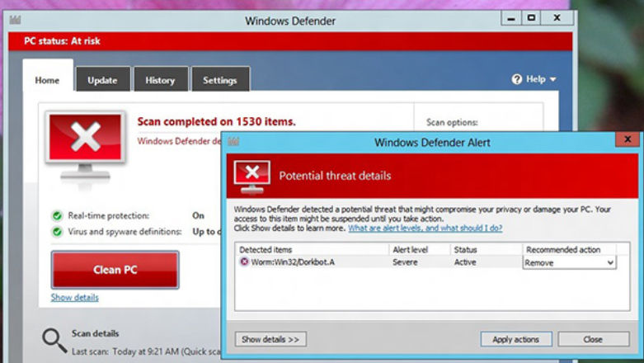Click the Real-time protection On value
Image resolution: width=644 pixels, height=363 pixels.
(x=199, y=215)
